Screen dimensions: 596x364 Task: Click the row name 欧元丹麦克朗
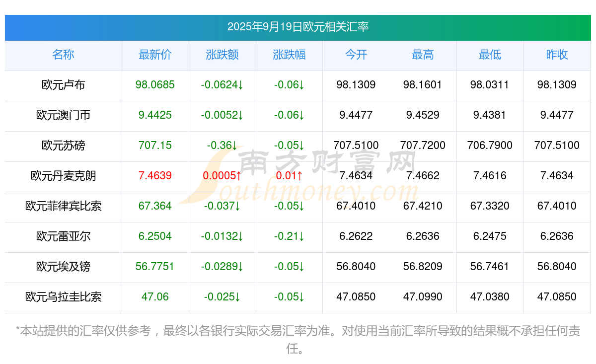pyautogui.click(x=64, y=176)
